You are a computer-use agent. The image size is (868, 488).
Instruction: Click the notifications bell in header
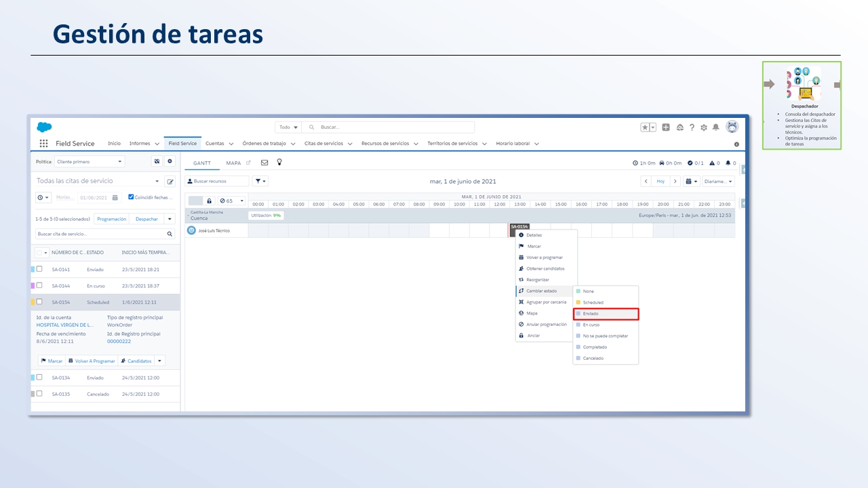pos(715,127)
